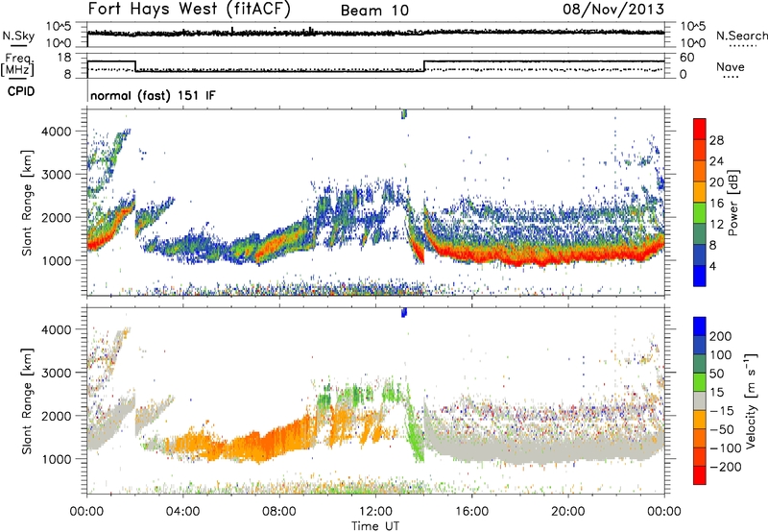Click the '08:00' time tick label

tap(279, 512)
